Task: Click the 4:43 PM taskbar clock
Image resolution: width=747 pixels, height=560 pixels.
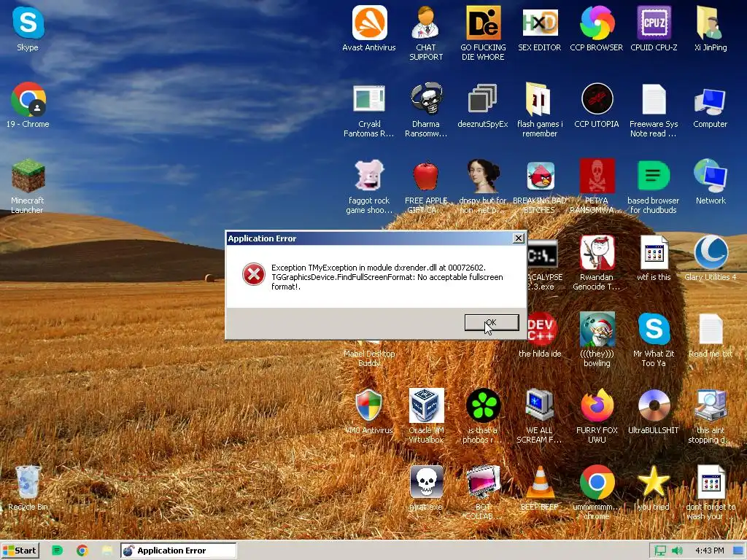Action: (x=709, y=551)
